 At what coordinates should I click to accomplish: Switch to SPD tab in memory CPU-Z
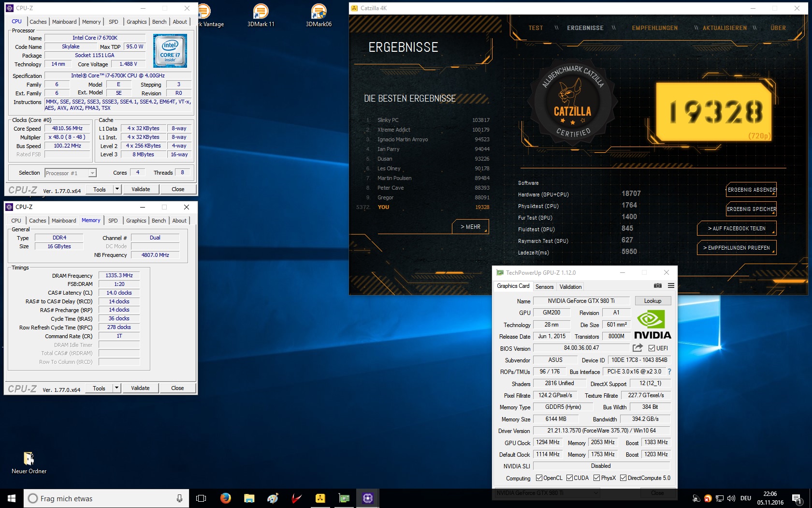click(x=113, y=221)
